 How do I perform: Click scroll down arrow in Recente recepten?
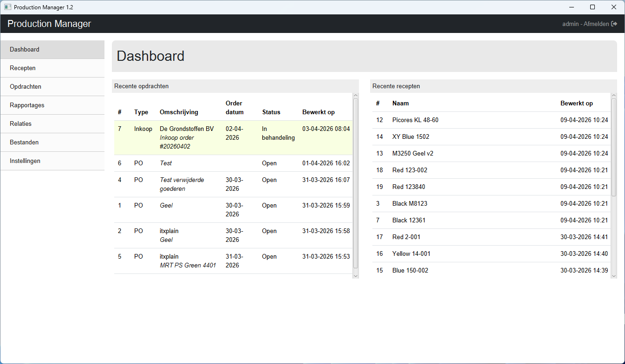(613, 275)
